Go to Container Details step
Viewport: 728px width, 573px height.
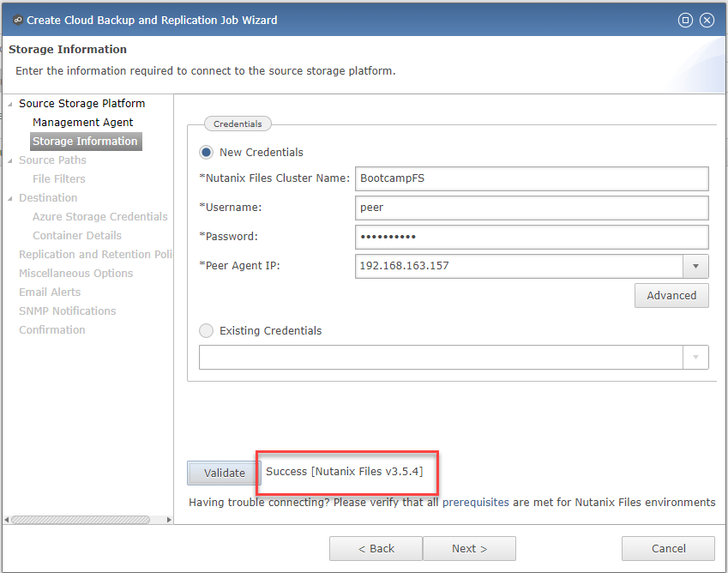click(77, 235)
